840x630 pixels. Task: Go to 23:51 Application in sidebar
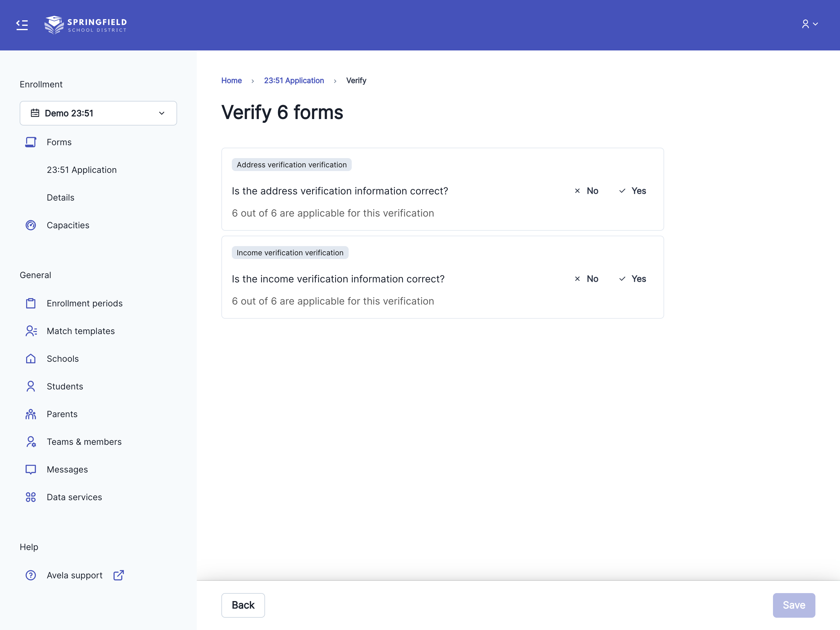pyautogui.click(x=82, y=170)
